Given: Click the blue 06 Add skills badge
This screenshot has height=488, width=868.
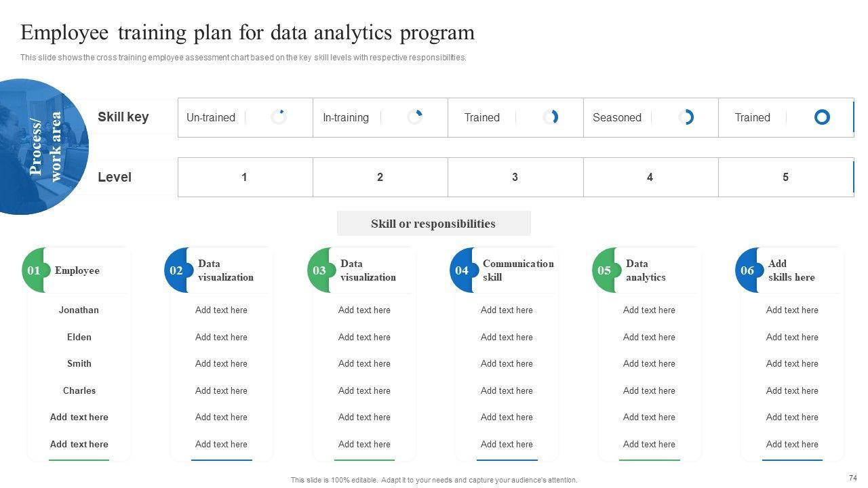Looking at the screenshot, I should pos(747,270).
